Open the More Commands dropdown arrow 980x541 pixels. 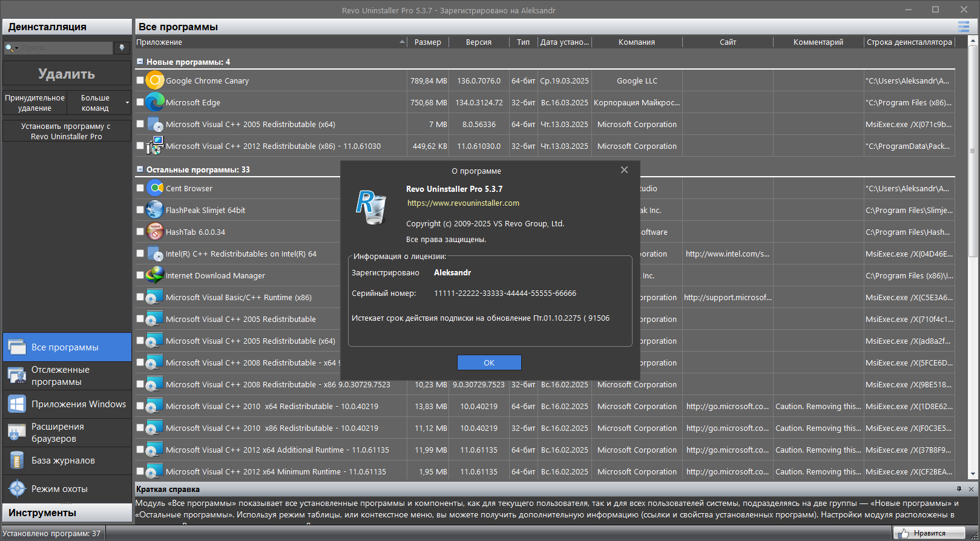(127, 103)
